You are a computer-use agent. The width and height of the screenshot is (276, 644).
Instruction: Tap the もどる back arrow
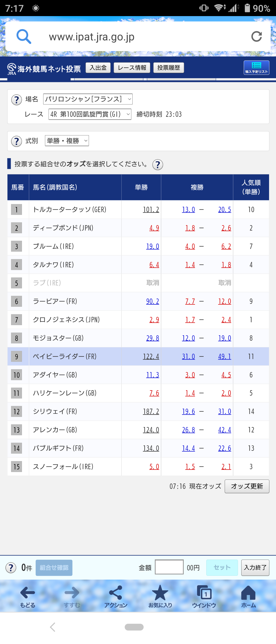pyautogui.click(x=28, y=596)
